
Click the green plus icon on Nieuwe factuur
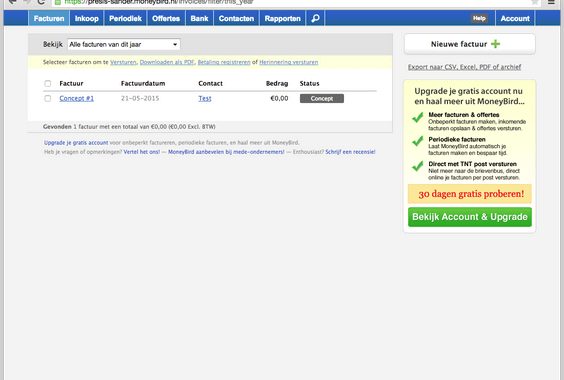click(x=495, y=44)
